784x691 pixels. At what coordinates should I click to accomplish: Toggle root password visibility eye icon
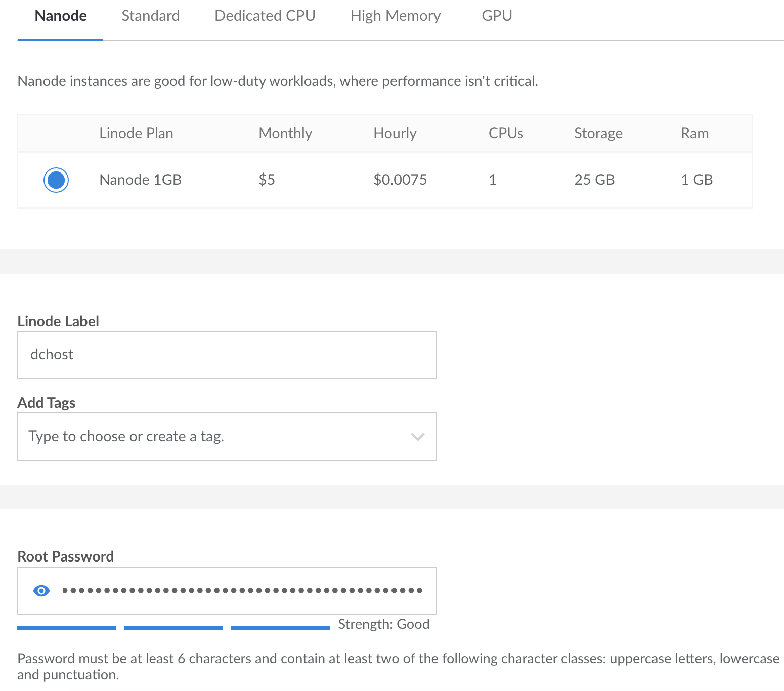tap(41, 590)
